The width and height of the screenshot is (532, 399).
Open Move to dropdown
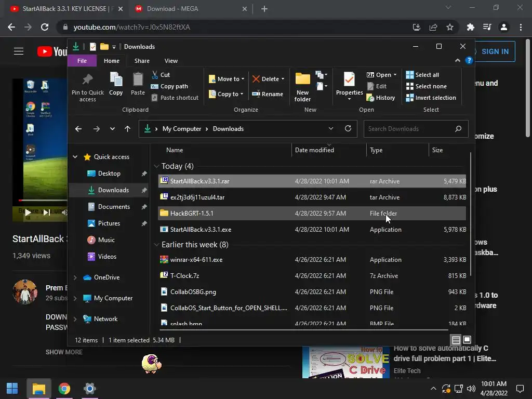(x=227, y=79)
